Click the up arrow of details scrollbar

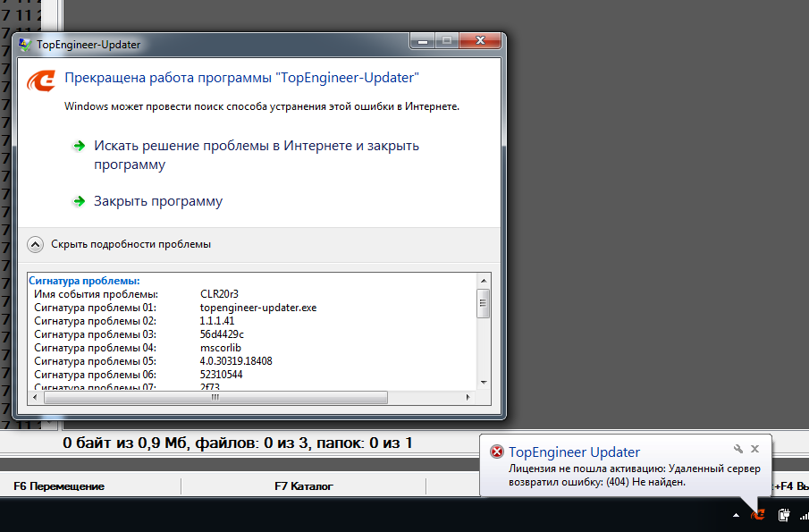[x=484, y=281]
